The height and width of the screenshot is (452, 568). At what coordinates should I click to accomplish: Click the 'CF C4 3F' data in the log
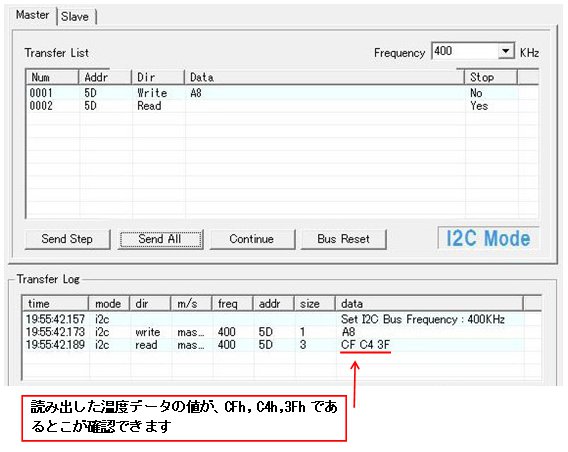pyautogui.click(x=366, y=345)
